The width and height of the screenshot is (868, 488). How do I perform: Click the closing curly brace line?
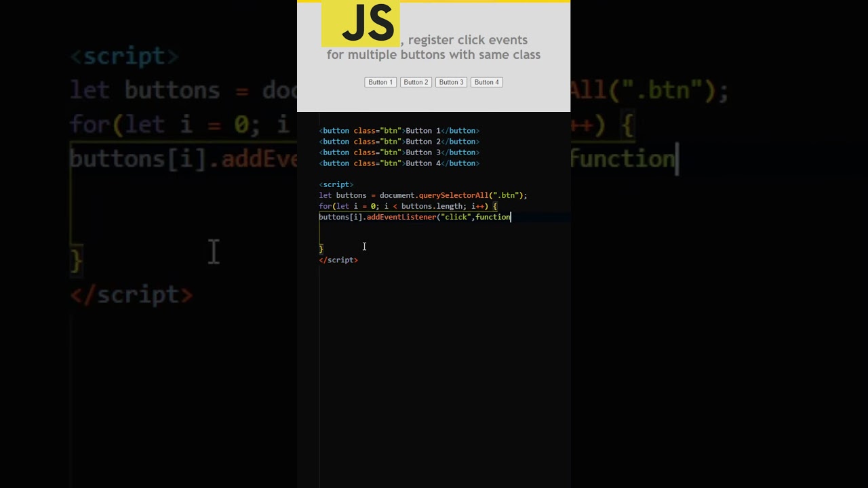[x=321, y=249]
